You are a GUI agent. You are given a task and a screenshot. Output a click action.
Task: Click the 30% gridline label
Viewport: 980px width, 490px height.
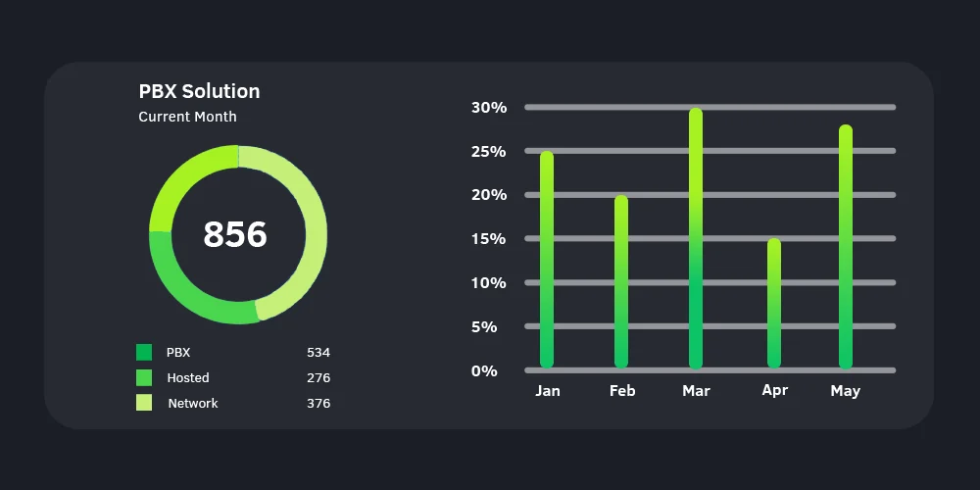pos(489,108)
